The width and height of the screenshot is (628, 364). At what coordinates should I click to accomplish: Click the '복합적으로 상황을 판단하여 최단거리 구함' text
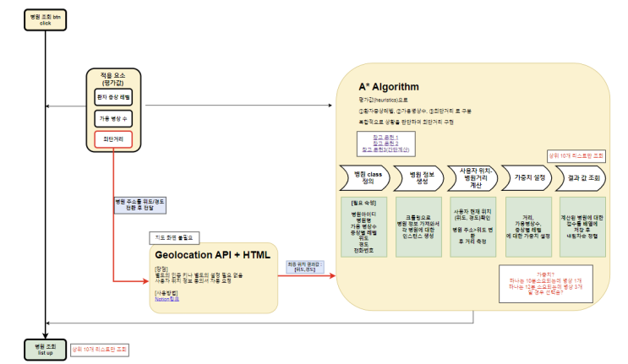click(406, 122)
